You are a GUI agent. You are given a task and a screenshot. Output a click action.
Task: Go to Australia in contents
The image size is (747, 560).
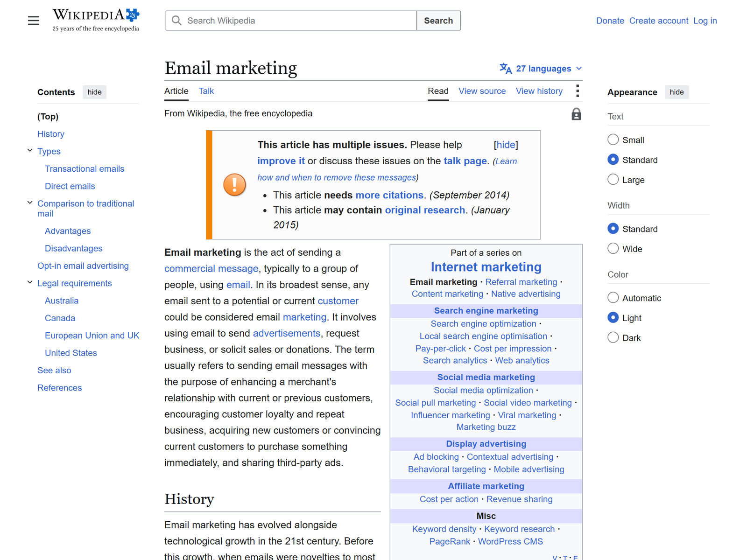click(62, 301)
